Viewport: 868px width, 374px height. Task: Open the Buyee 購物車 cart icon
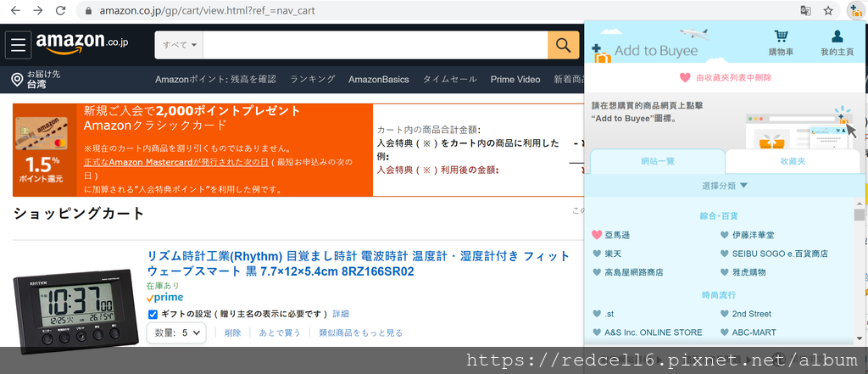pos(781,43)
